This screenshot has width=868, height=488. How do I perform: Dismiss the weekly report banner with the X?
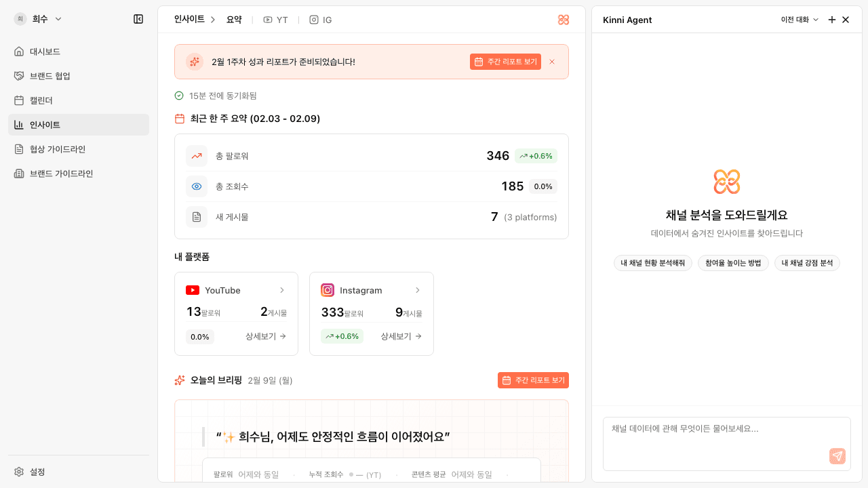(551, 62)
